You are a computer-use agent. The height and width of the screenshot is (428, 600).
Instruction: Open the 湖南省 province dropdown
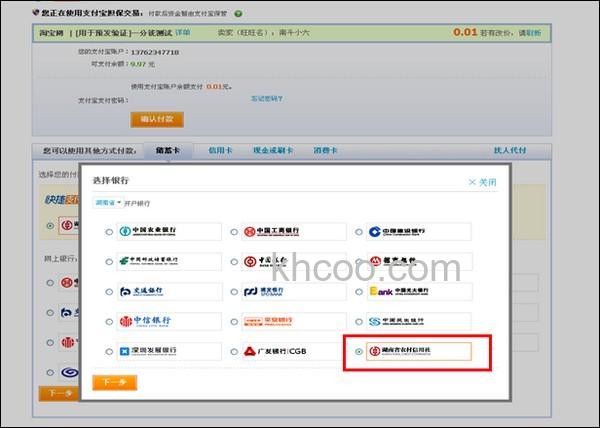pos(108,203)
